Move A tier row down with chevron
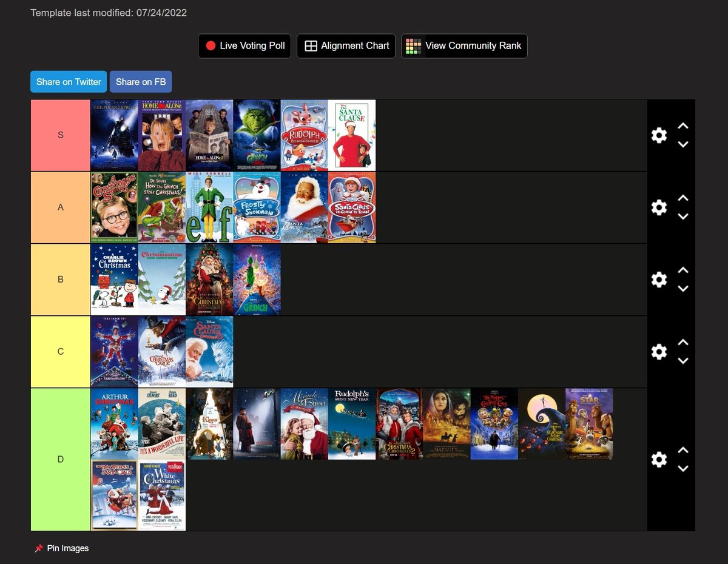728x564 pixels. [x=683, y=217]
